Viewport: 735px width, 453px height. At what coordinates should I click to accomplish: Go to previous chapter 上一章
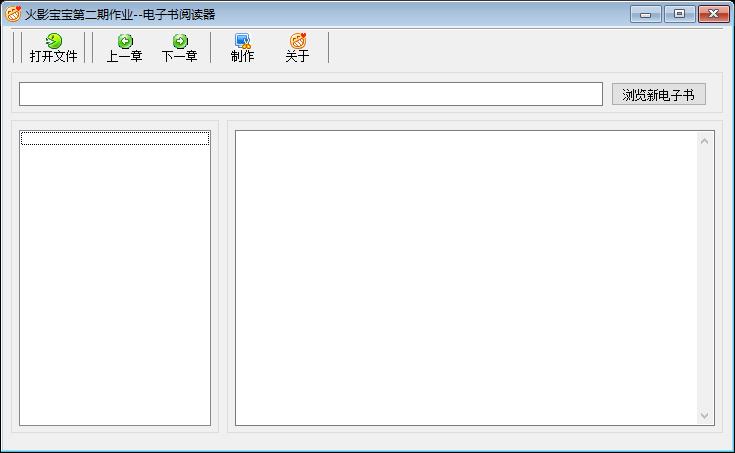125,48
